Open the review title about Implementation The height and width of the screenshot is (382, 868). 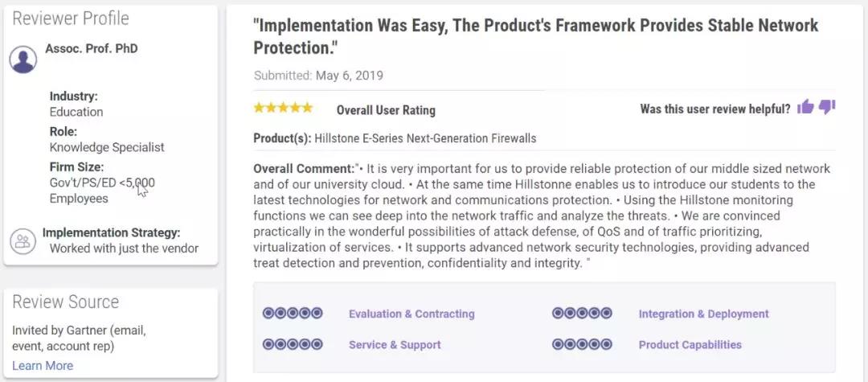click(536, 36)
